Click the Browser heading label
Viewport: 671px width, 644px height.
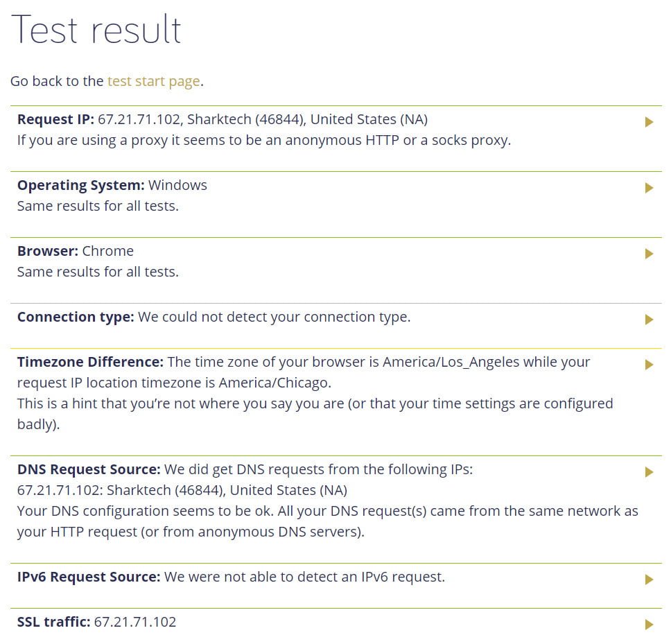48,251
